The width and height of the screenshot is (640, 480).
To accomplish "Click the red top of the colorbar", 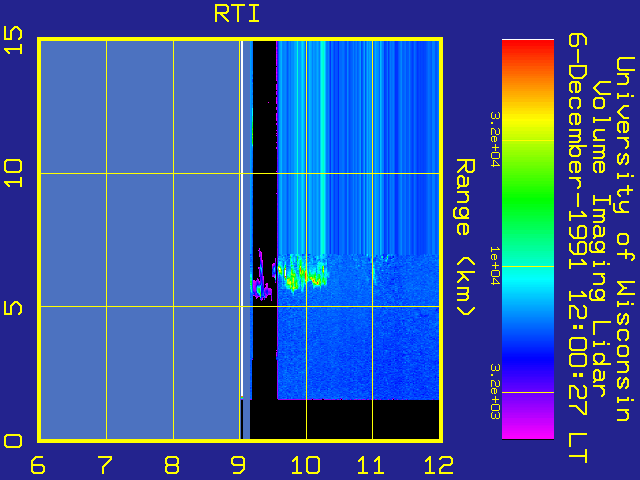I will [528, 49].
